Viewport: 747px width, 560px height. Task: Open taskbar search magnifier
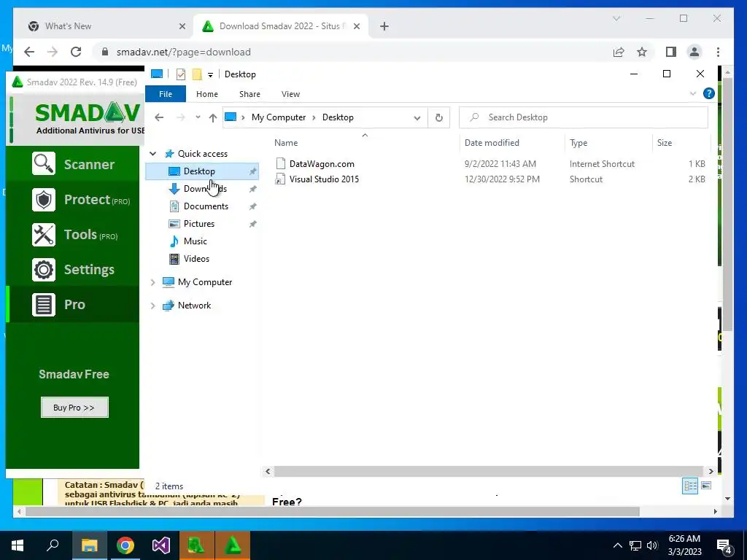pos(53,545)
